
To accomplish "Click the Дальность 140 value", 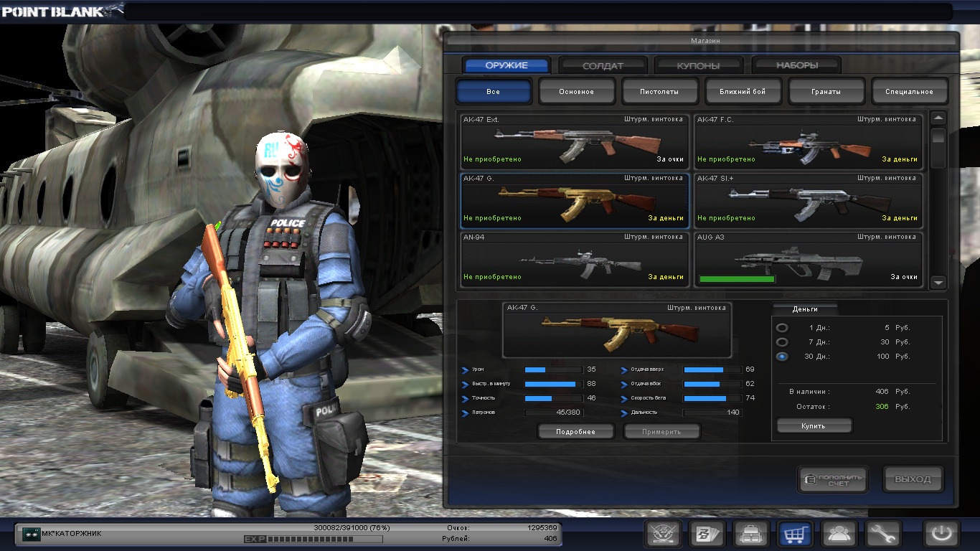I will tap(733, 413).
